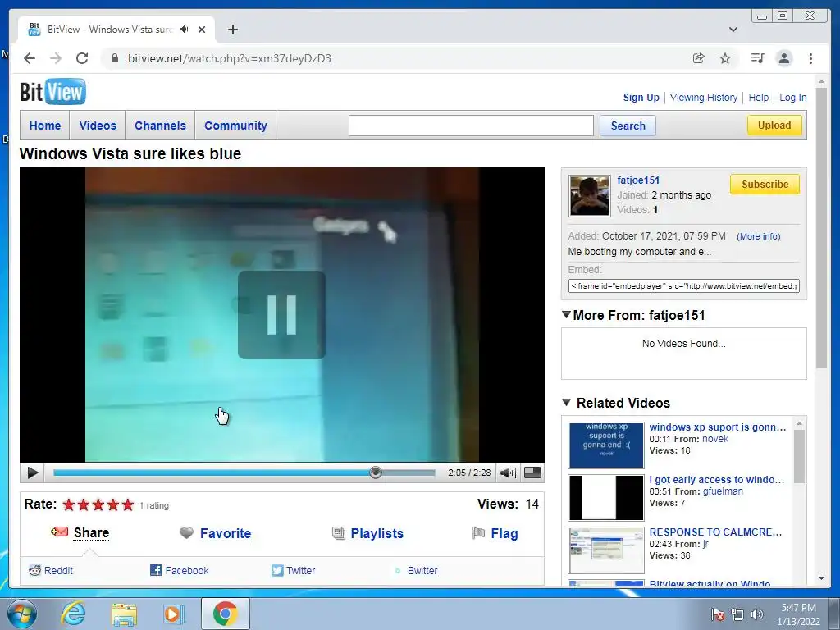Close the BitView tab
The width and height of the screenshot is (840, 630).
(202, 30)
